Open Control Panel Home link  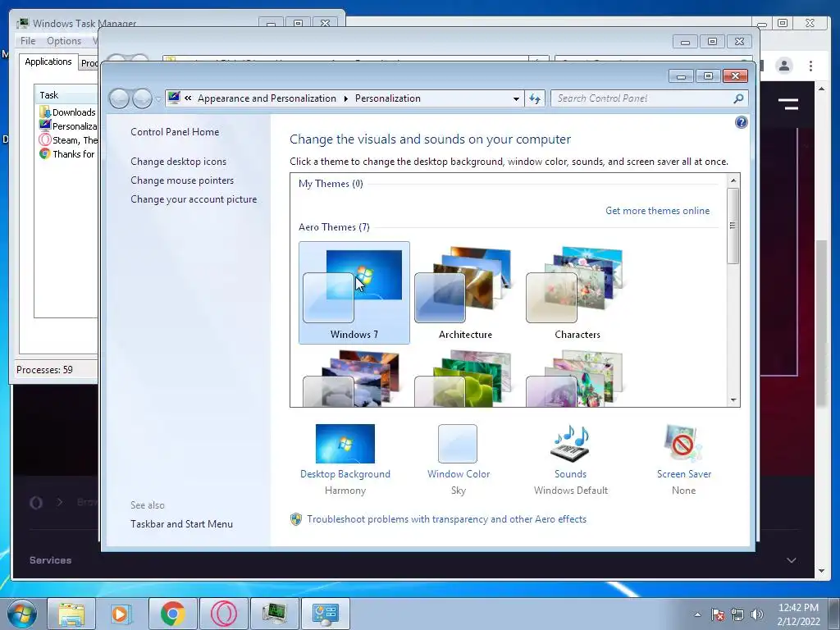click(175, 132)
